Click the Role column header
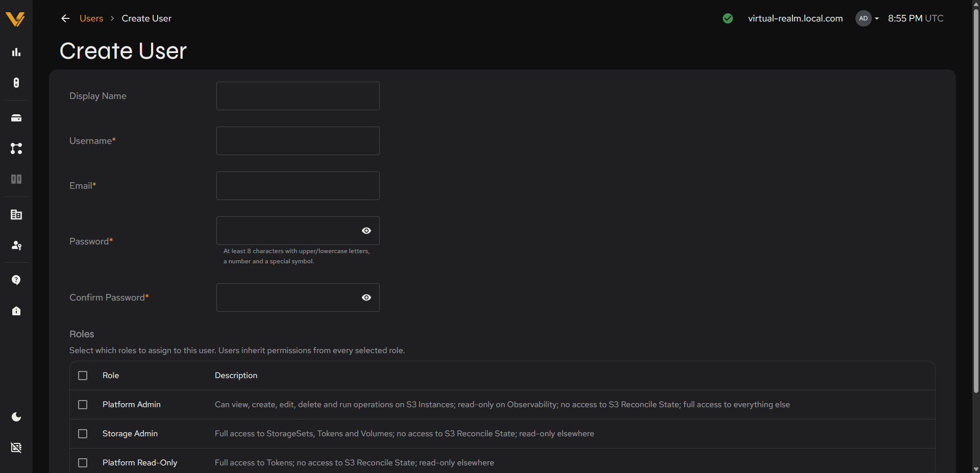Screen dimensions: 980x473 pyautogui.click(x=111, y=376)
